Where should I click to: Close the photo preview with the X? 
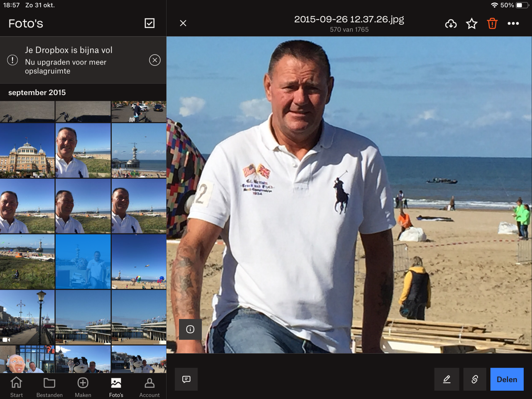183,23
